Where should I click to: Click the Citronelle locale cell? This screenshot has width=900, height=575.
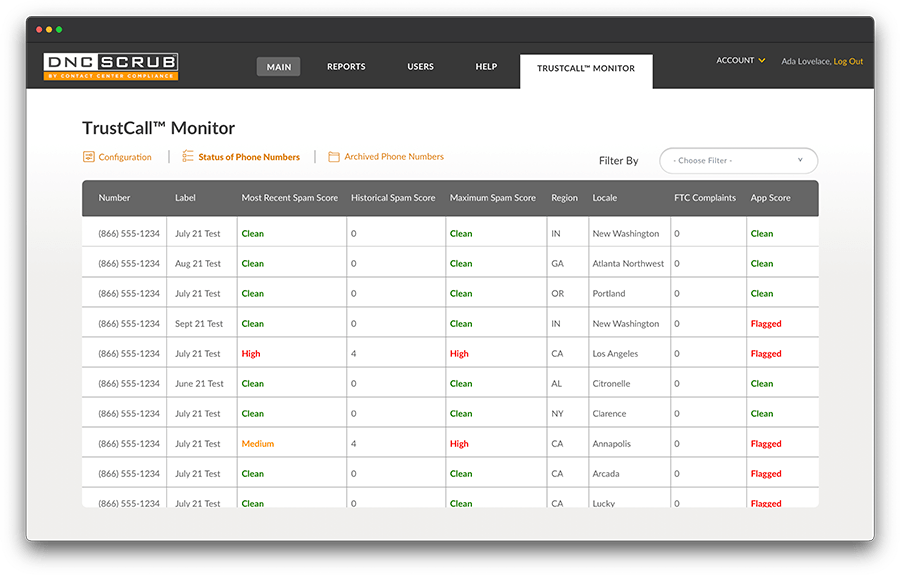pos(611,383)
